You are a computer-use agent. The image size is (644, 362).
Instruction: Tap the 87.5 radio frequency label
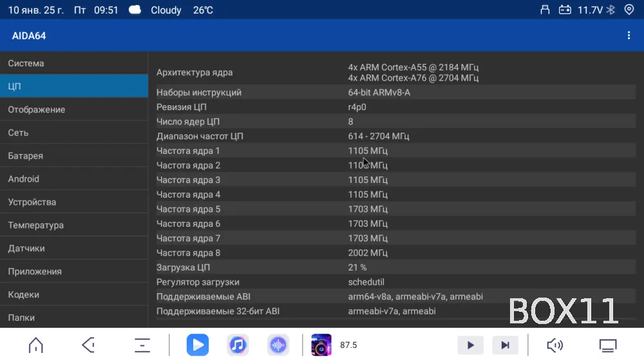348,345
